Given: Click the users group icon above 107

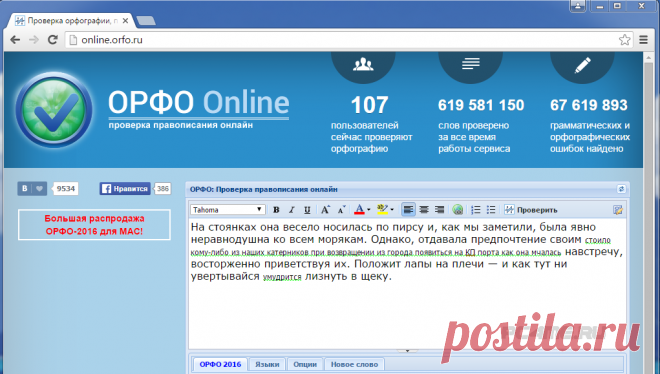Looking at the screenshot, I should click(363, 65).
